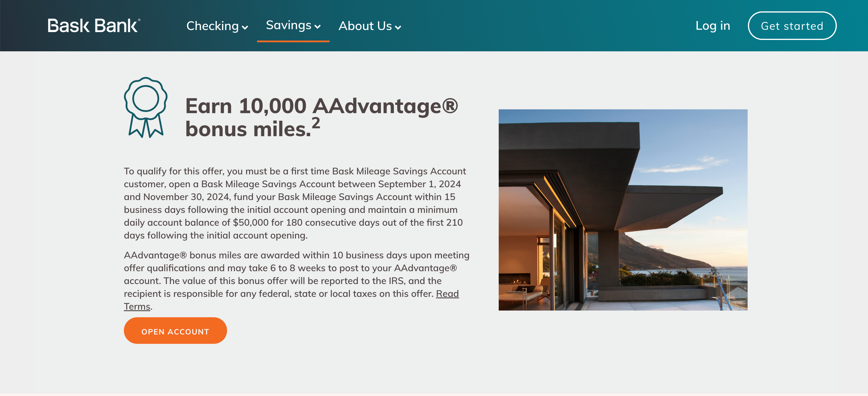Select the Savings menu label
Screen dimensions: 868x396
[x=289, y=25]
